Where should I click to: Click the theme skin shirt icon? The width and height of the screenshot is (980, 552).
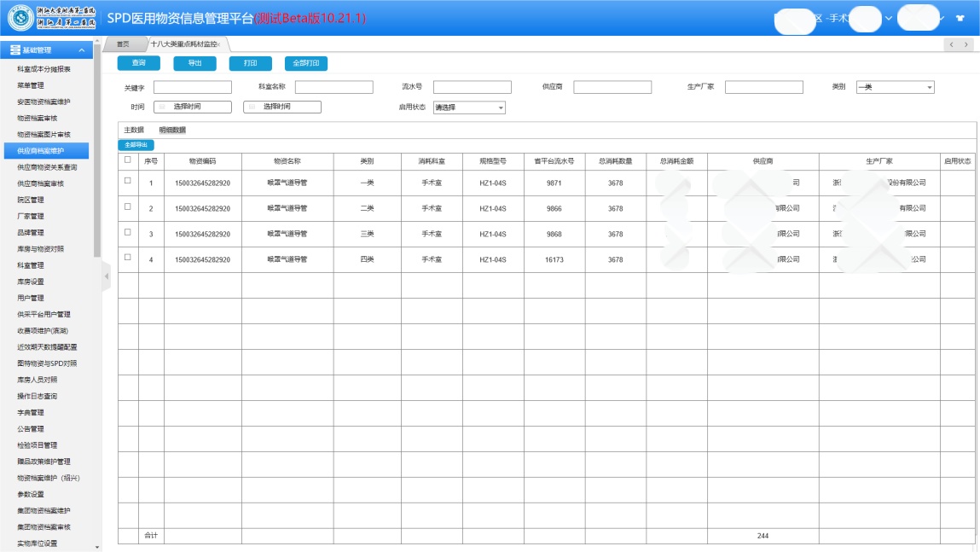click(x=960, y=18)
